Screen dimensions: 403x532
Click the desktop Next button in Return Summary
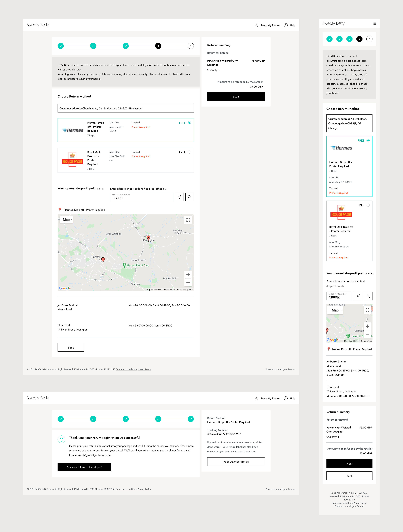(x=236, y=97)
